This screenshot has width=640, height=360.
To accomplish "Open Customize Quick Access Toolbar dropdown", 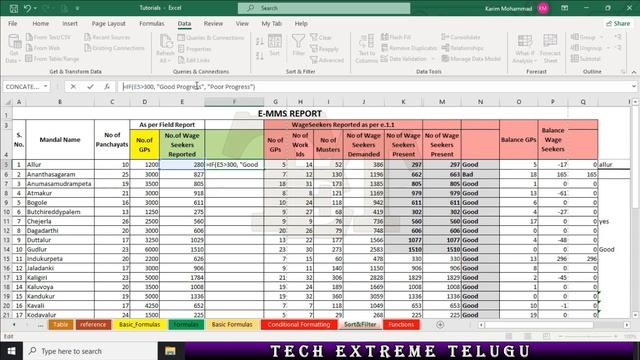I will point(77,8).
